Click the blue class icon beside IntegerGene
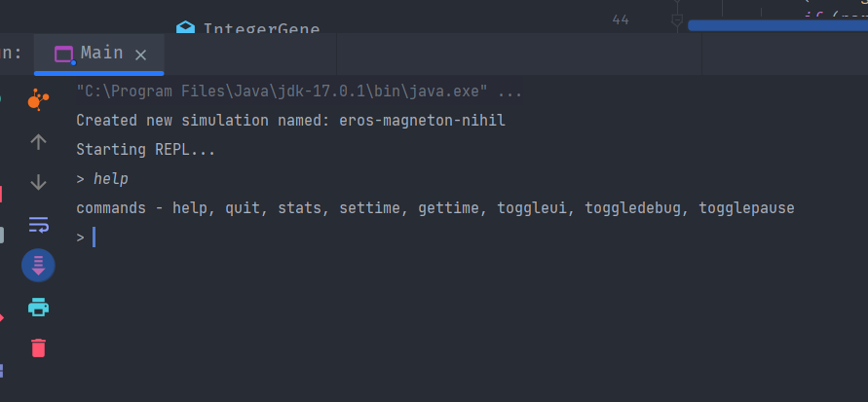 click(x=185, y=27)
